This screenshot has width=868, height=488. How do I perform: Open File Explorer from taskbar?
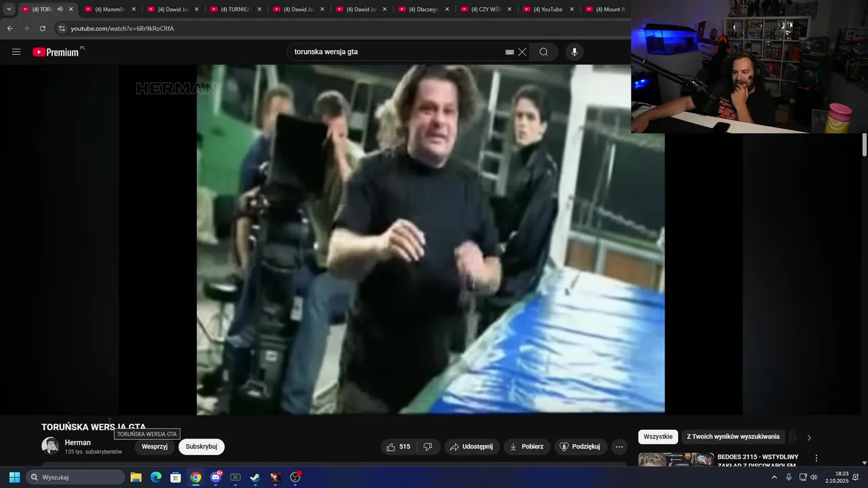136,477
